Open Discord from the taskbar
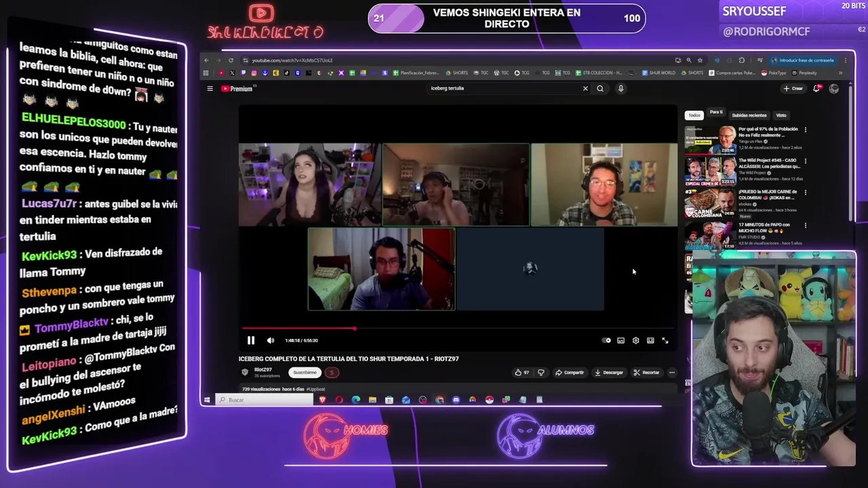 (456, 400)
